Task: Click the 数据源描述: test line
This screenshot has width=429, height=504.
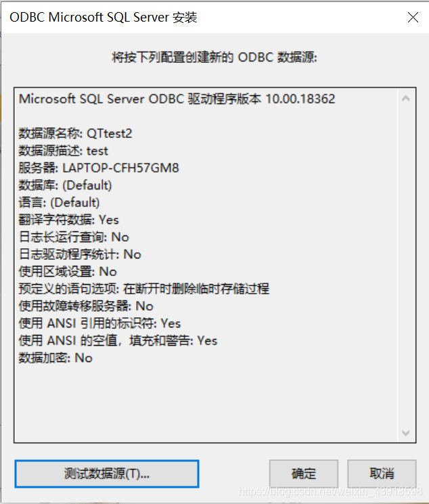Action: (x=63, y=151)
